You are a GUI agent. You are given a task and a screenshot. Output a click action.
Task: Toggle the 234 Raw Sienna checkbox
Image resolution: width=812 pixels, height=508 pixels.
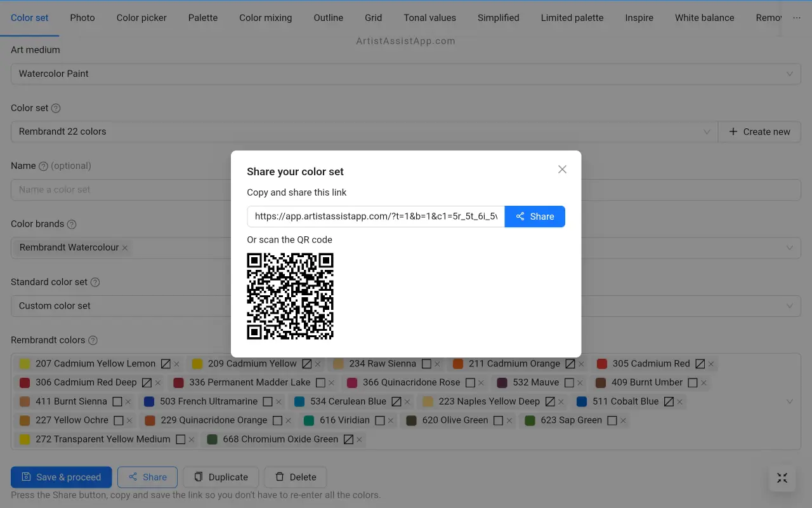pos(426,364)
